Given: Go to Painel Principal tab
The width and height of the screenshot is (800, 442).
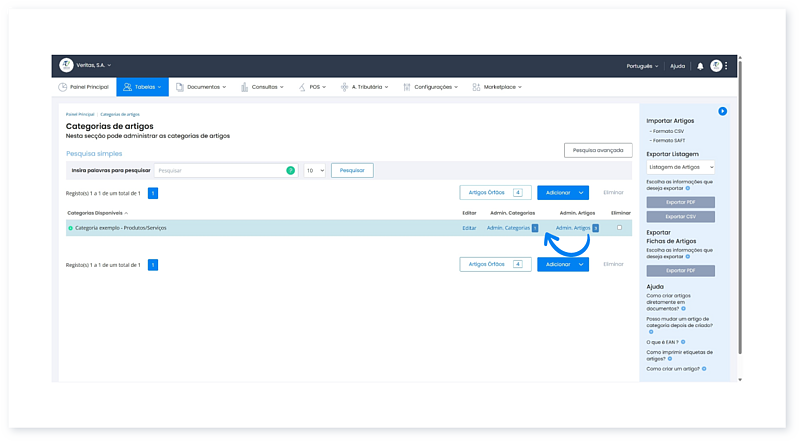Looking at the screenshot, I should coord(83,87).
